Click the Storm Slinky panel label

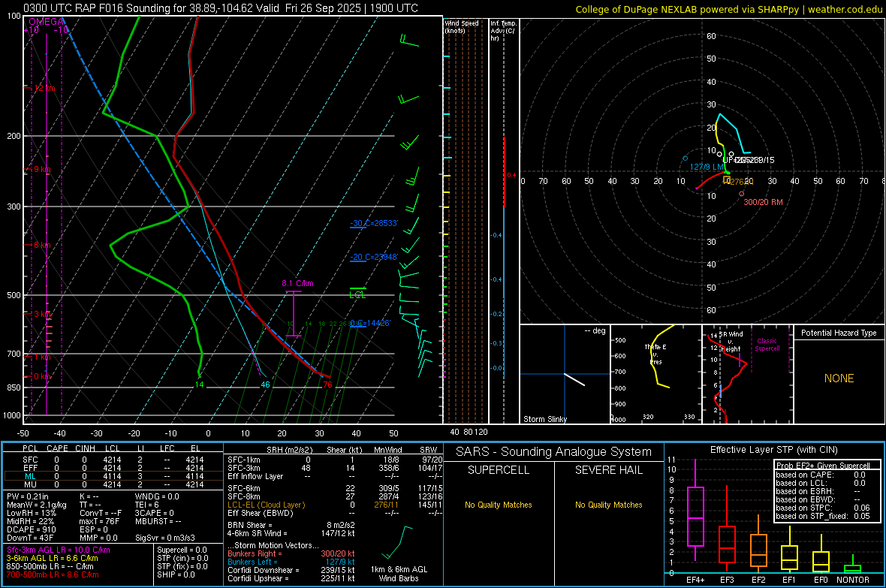(544, 419)
